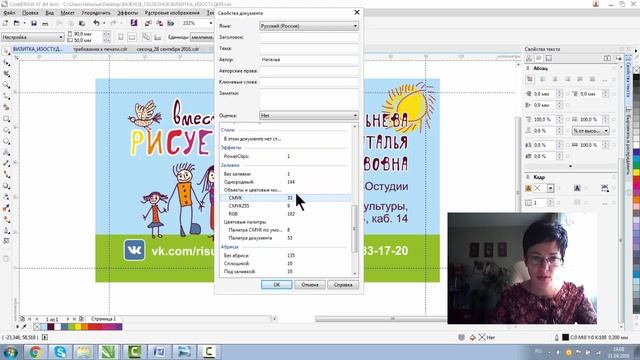
Task: Click the Frame tab icon in Text Properties
Action: 549,58
